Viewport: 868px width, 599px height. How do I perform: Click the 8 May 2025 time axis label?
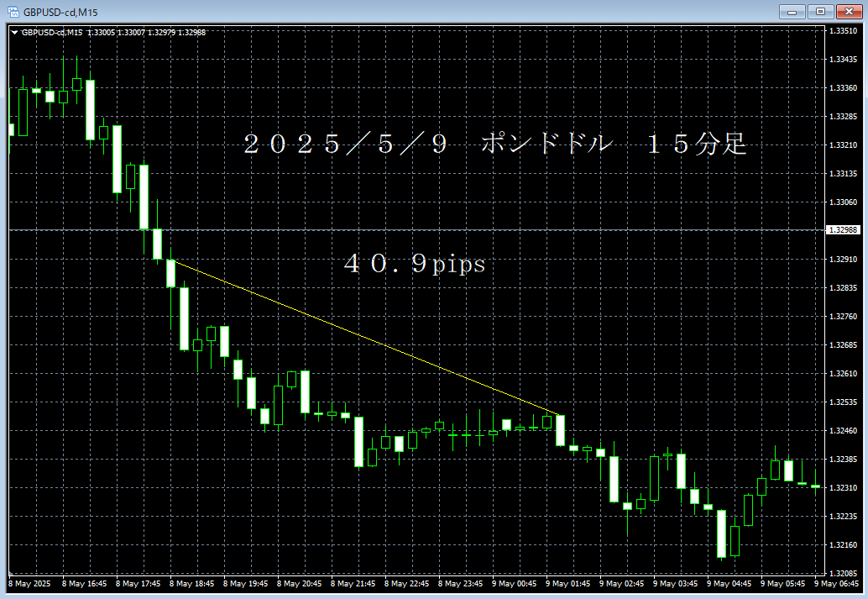29,584
